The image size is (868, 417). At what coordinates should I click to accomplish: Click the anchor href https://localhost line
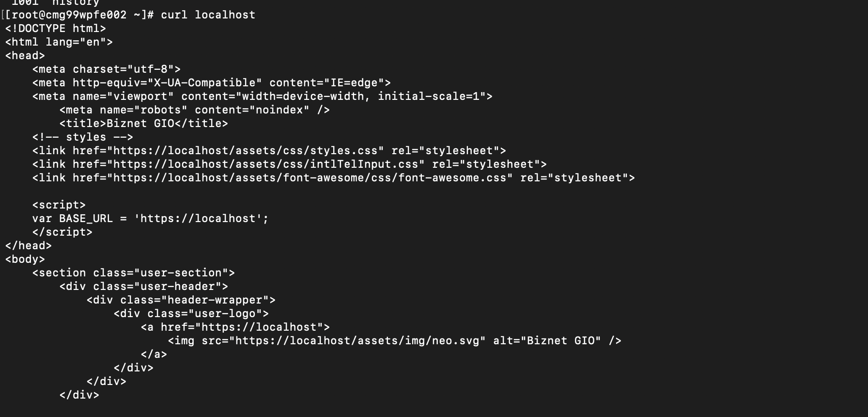click(x=235, y=327)
